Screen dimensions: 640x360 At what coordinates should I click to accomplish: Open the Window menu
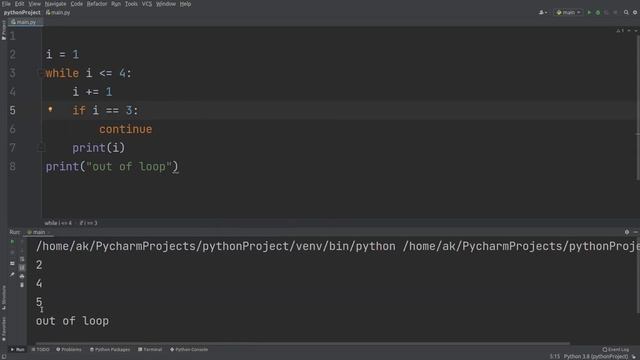click(x=166, y=4)
